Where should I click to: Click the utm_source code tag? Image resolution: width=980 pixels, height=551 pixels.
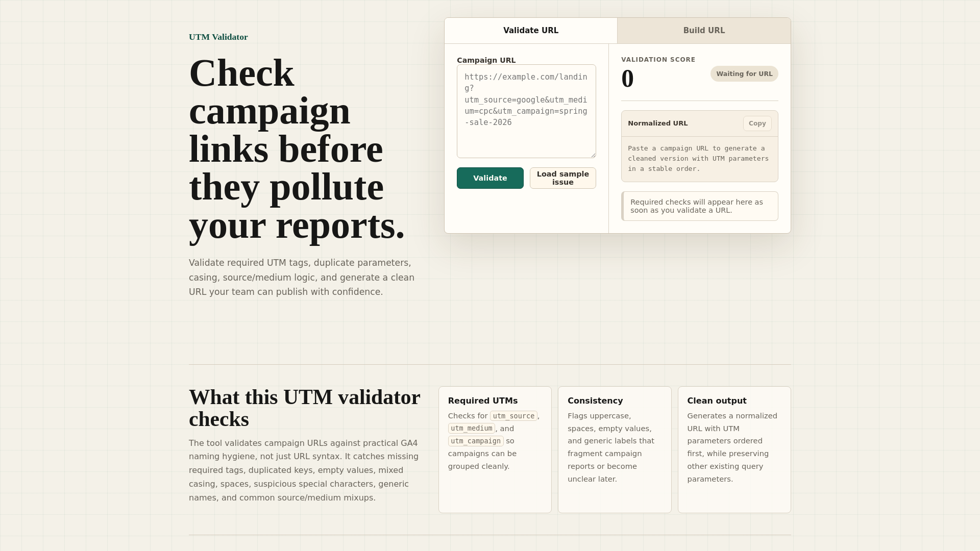[x=513, y=416]
